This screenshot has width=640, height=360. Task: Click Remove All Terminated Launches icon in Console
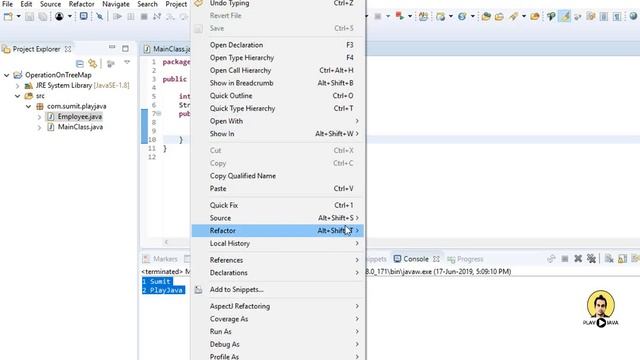tap(591, 258)
